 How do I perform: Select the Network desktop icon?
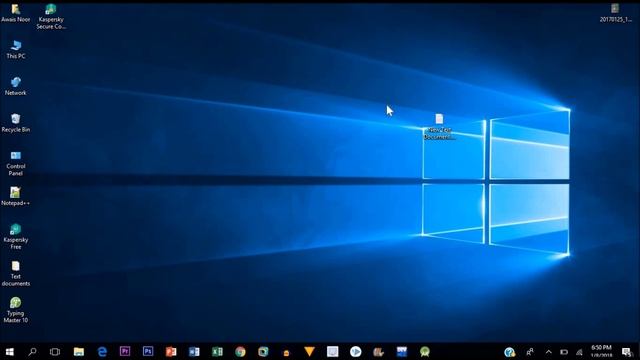(16, 86)
